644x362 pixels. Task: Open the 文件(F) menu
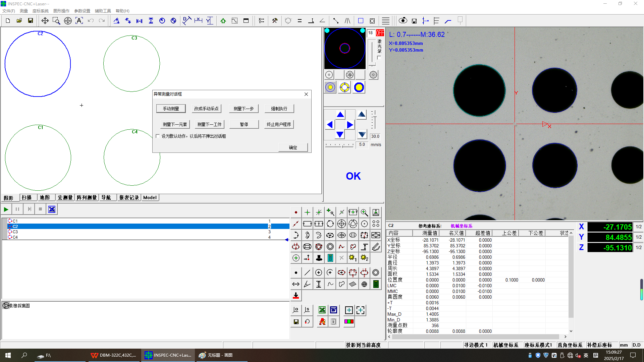tap(9, 11)
